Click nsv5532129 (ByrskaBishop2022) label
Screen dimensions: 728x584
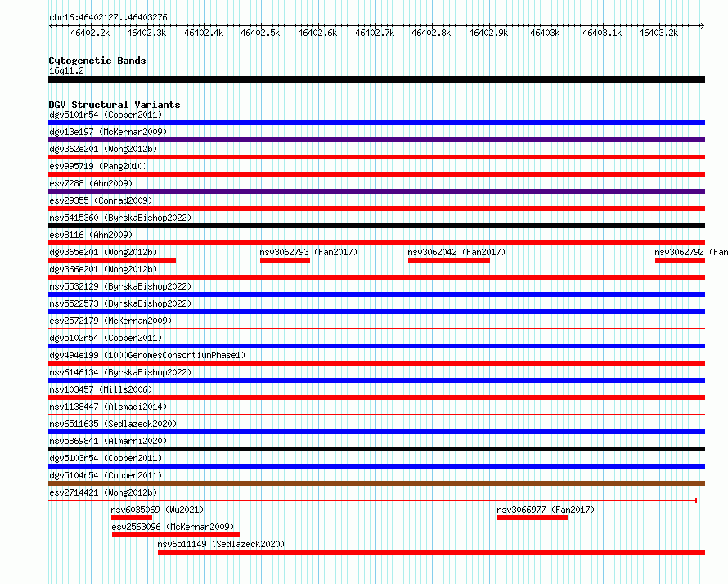click(x=120, y=286)
